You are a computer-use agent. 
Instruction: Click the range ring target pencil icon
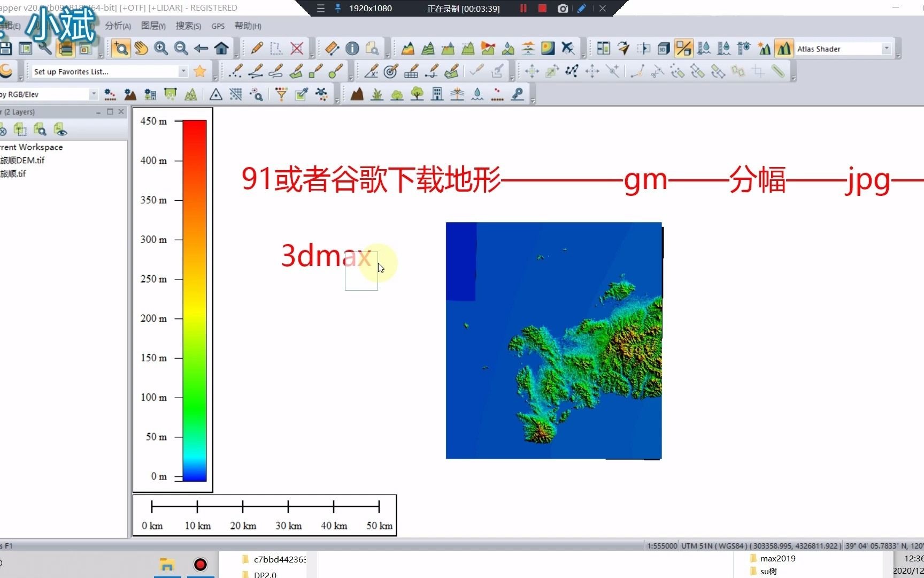tap(391, 71)
